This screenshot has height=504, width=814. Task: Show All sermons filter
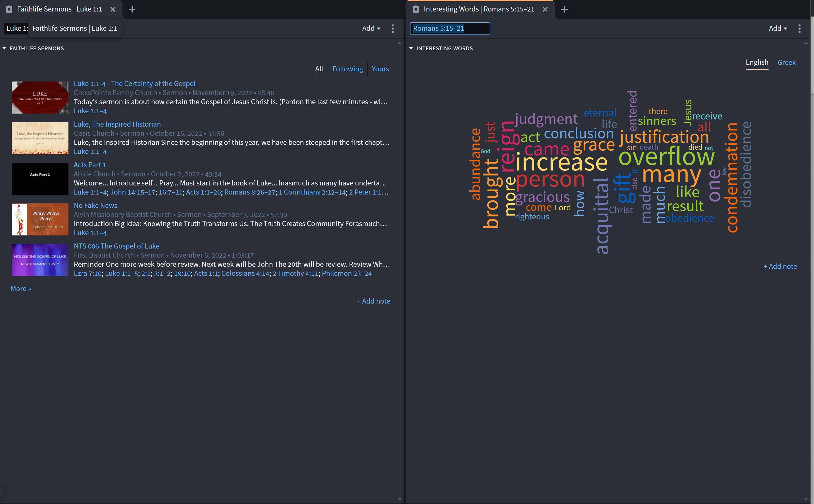click(x=319, y=69)
